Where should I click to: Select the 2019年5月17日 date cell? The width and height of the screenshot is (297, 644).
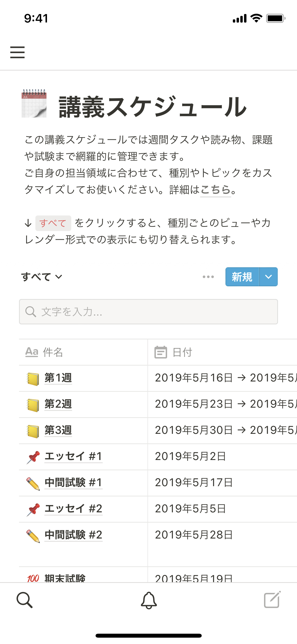point(194,483)
